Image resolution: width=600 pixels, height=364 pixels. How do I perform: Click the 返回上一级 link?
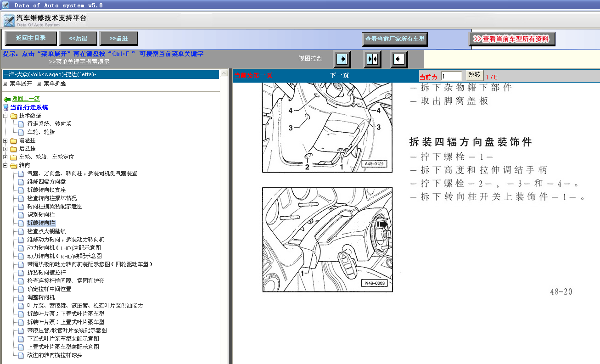pyautogui.click(x=26, y=99)
